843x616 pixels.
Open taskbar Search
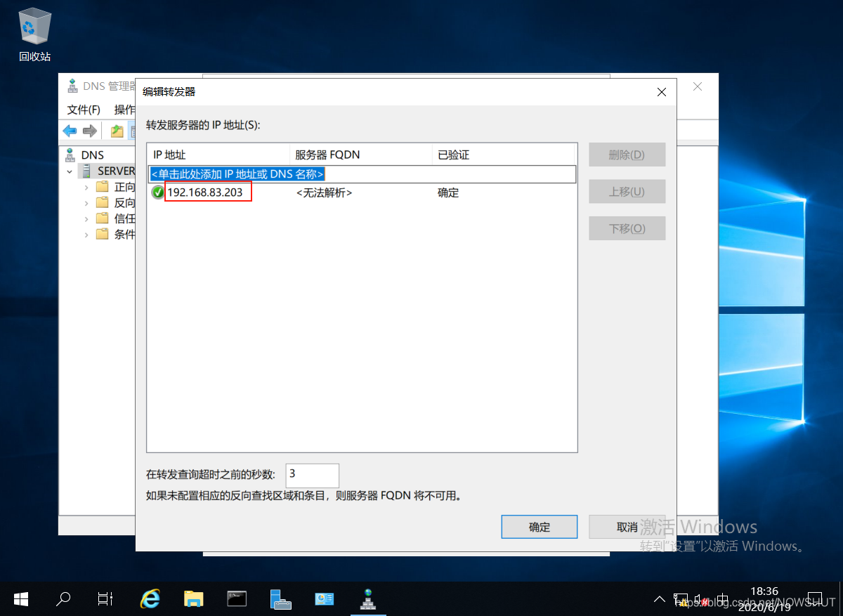[x=63, y=598]
